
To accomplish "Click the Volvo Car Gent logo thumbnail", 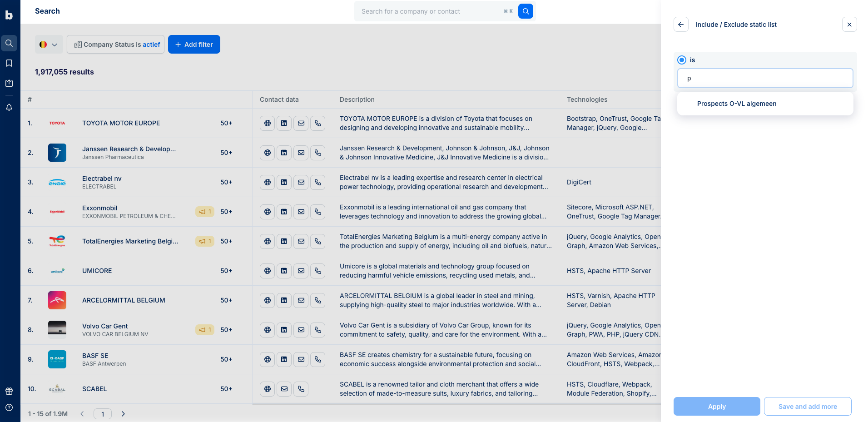I will pyautogui.click(x=57, y=330).
